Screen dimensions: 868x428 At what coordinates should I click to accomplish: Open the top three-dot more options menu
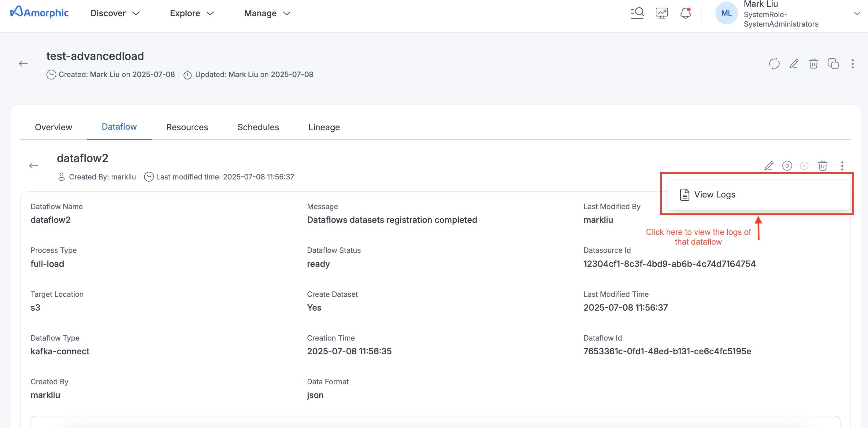pyautogui.click(x=852, y=64)
